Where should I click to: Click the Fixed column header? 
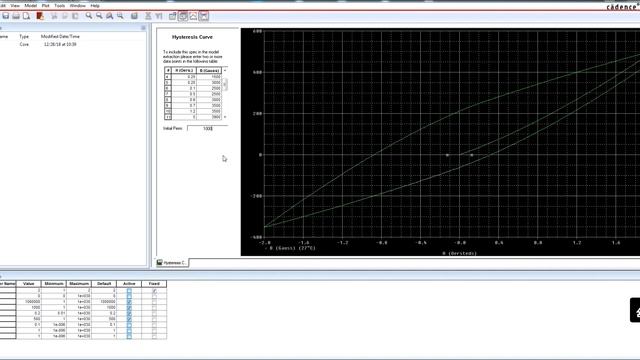[x=154, y=284]
